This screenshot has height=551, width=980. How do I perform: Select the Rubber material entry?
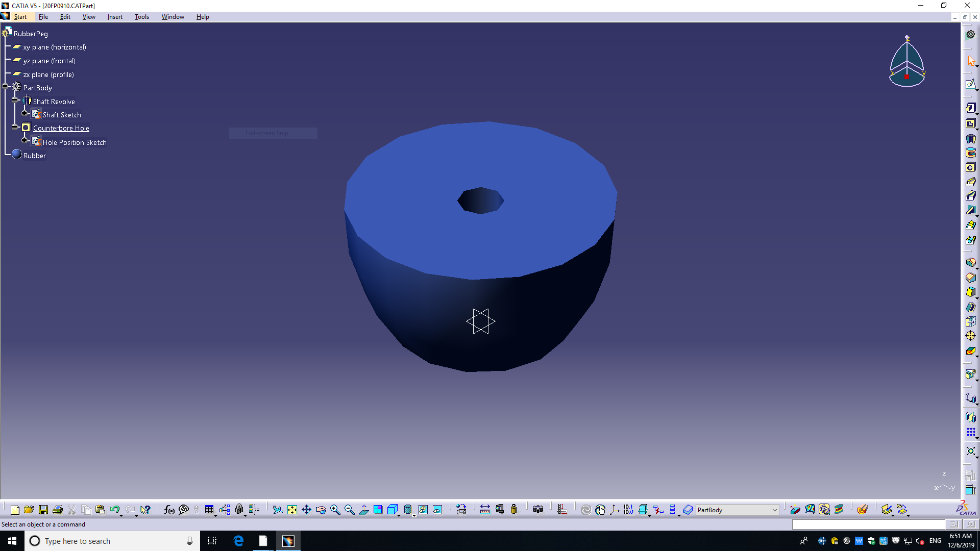34,156
